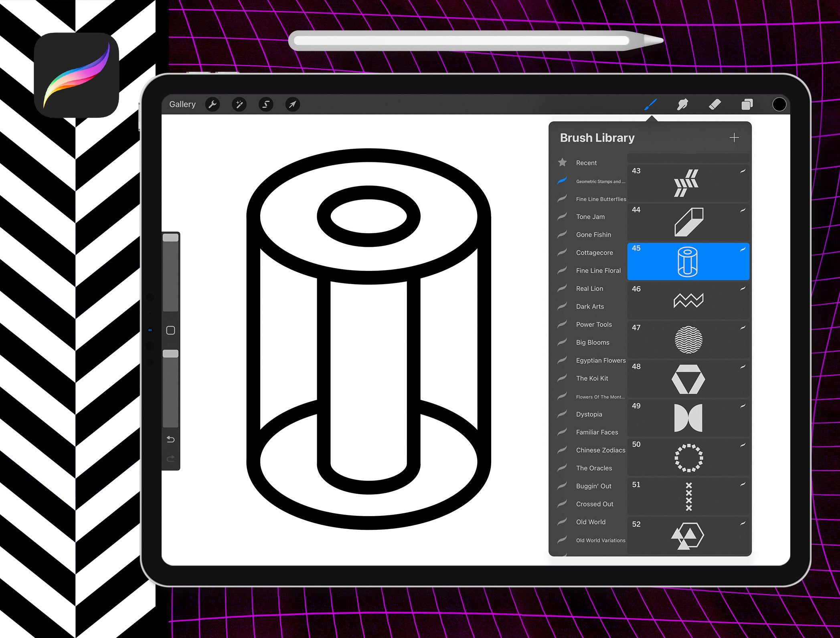The height and width of the screenshot is (638, 840).
Task: Select brush 48, the hexagon stamp
Action: (688, 378)
